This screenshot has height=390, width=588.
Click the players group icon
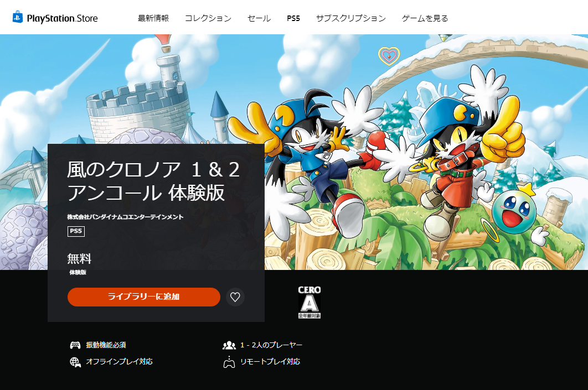(x=229, y=345)
